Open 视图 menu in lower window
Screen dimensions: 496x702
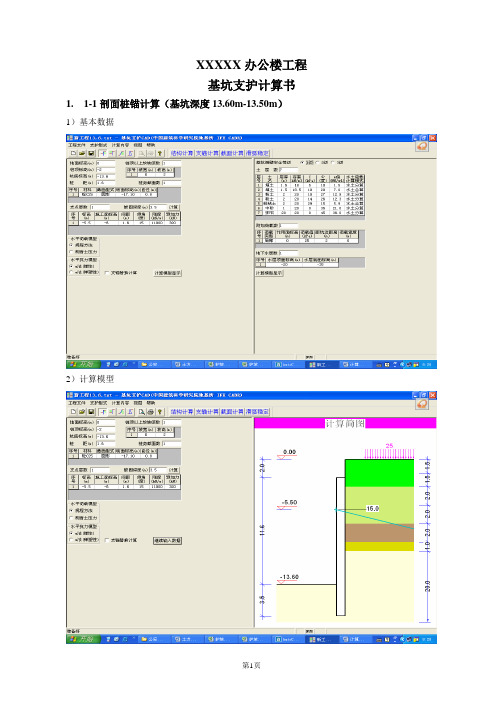(138, 403)
